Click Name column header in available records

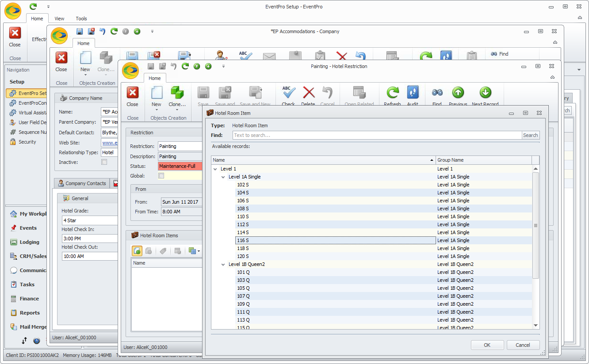[x=323, y=160]
